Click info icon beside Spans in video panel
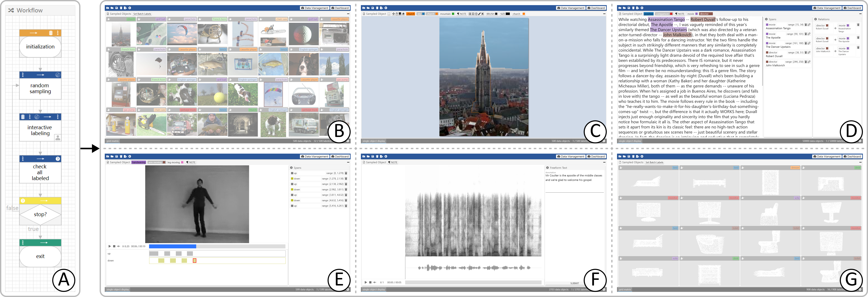Viewport: 868px width, 297px height. pyautogui.click(x=291, y=168)
